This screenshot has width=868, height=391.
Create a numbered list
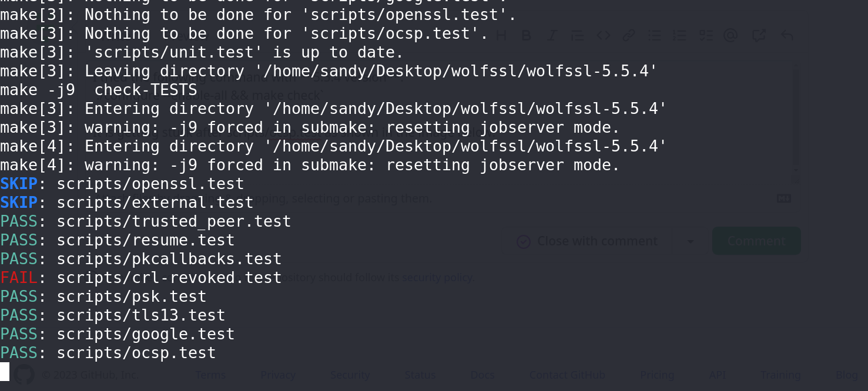tap(679, 35)
